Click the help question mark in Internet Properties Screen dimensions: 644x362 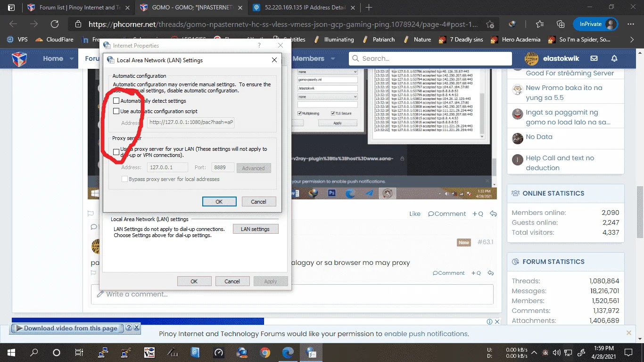[x=259, y=45]
